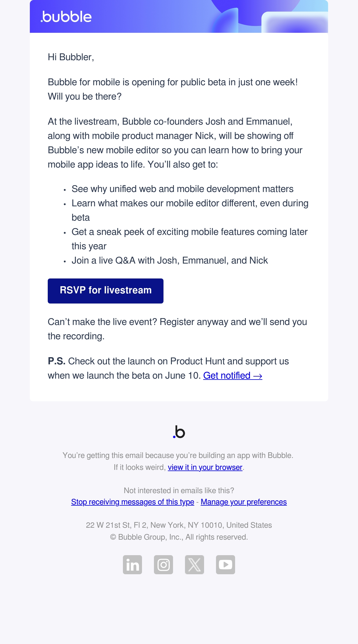Follow the Get notified link
This screenshot has height=644, width=358.
pos(233,376)
